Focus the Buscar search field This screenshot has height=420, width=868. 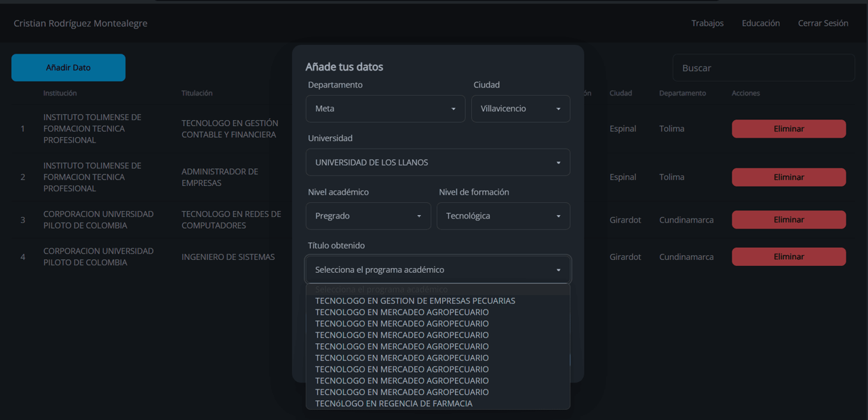(764, 68)
